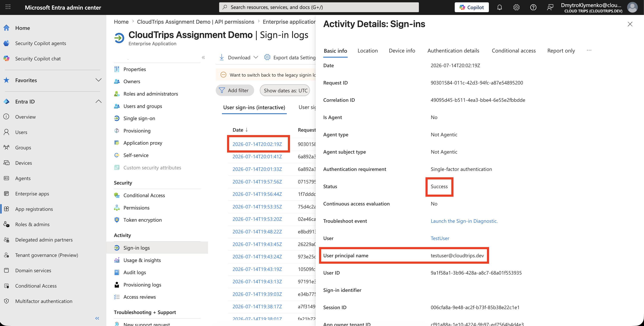Screen dimensions: 644x326
Task: Open Token encryption
Action: coord(143,220)
